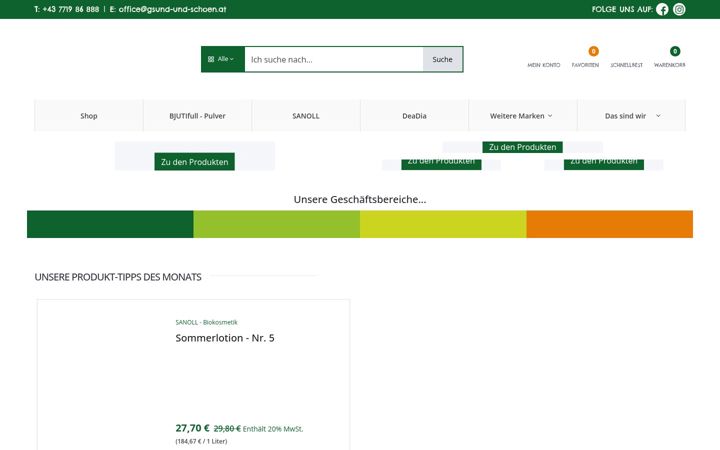Open the Sommerlotion - Nr. 5 product
Viewport: 720px width, 450px height.
point(225,338)
